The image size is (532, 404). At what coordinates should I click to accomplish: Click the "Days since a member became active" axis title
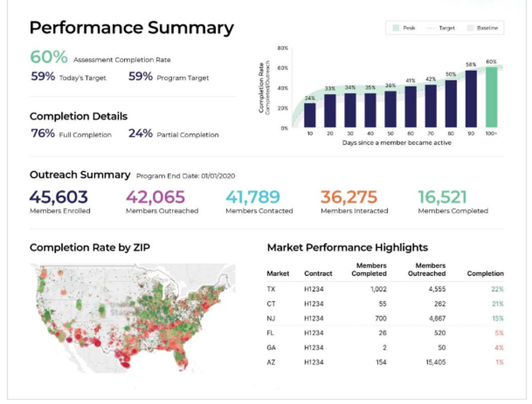click(x=397, y=142)
